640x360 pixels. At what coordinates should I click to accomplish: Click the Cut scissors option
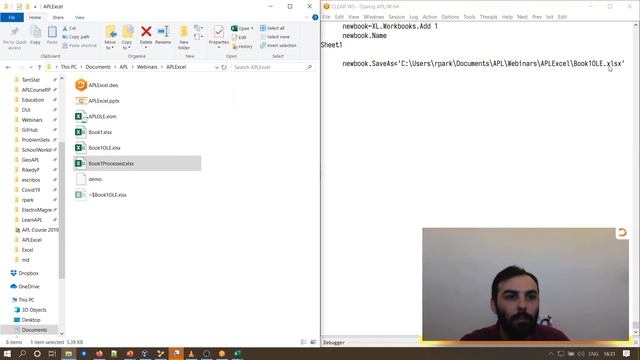click(69, 28)
